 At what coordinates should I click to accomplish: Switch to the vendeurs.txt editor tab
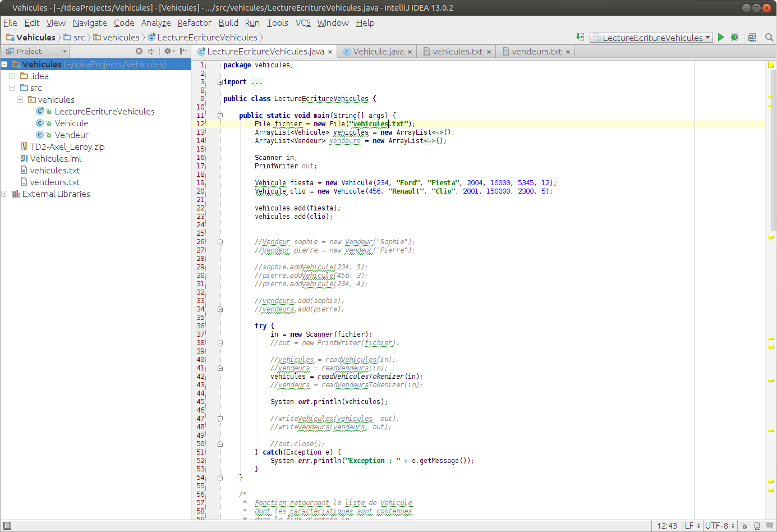tap(536, 52)
